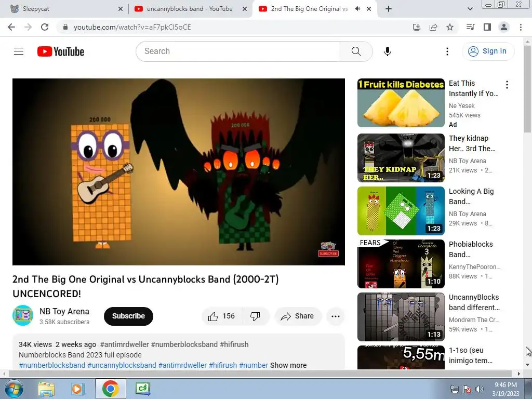The height and width of the screenshot is (399, 532).
Task: Open the They kidnap Her video thumbnail
Action: (x=401, y=158)
